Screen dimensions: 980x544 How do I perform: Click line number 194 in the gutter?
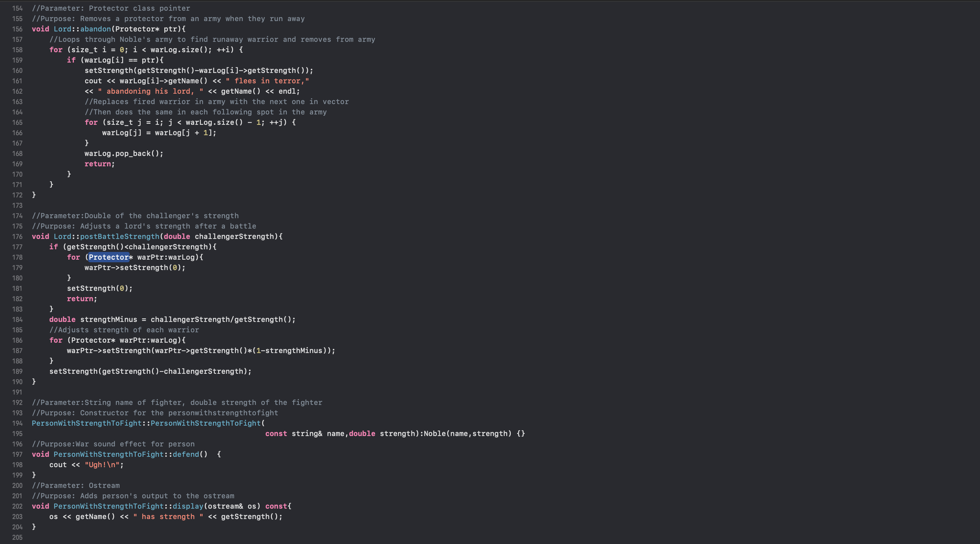click(x=17, y=423)
